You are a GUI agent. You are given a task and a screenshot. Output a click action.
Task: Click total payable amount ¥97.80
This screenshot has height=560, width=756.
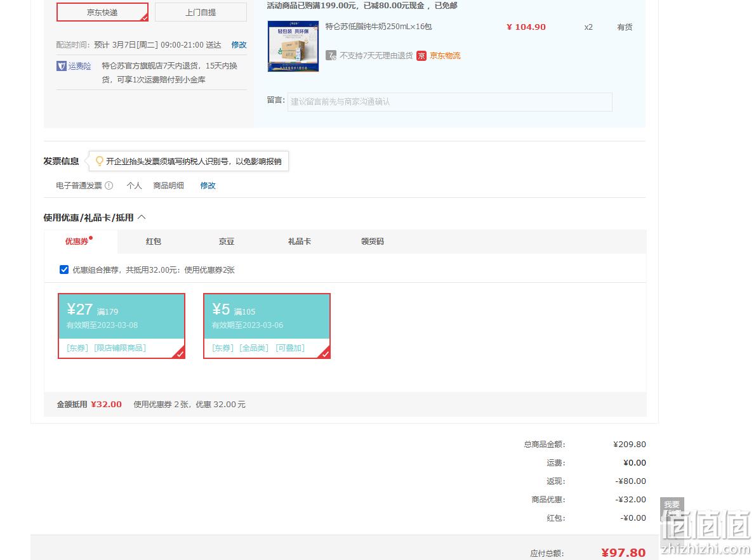623,553
